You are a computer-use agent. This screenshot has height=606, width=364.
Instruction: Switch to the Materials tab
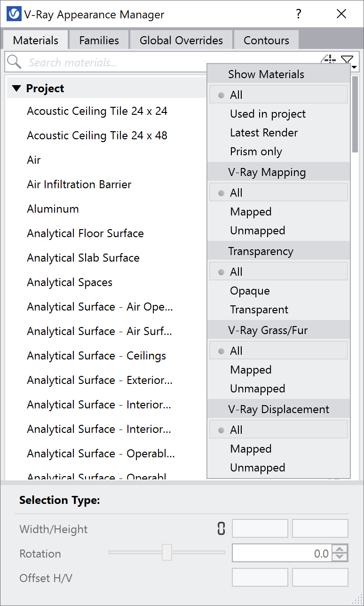[36, 40]
